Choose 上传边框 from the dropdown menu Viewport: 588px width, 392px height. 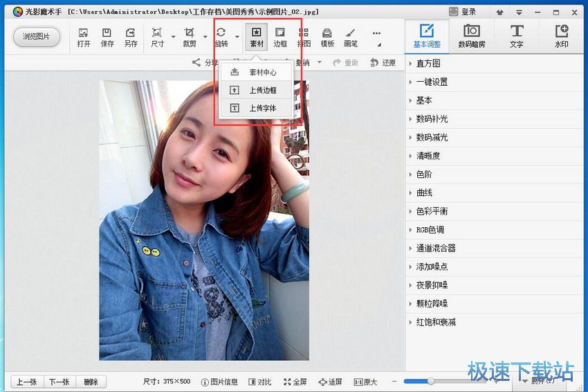pos(256,90)
